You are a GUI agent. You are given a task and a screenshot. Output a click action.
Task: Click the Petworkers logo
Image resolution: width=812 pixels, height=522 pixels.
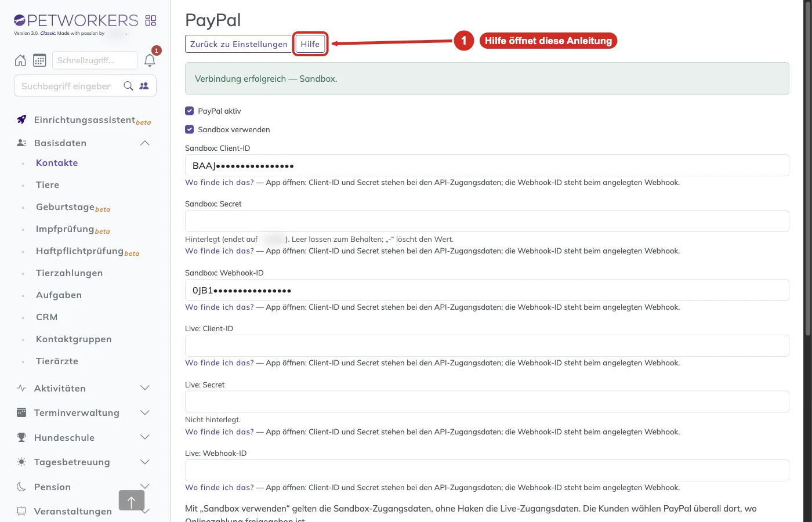[76, 20]
